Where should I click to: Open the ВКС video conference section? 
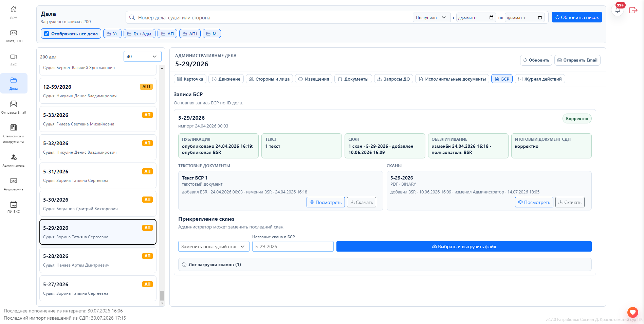coord(14,59)
